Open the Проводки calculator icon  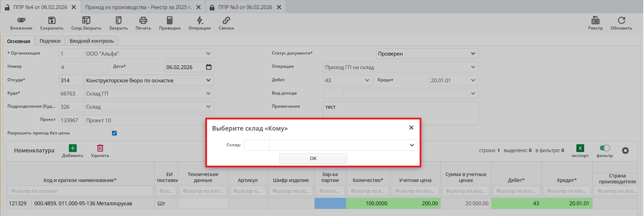pos(170,20)
